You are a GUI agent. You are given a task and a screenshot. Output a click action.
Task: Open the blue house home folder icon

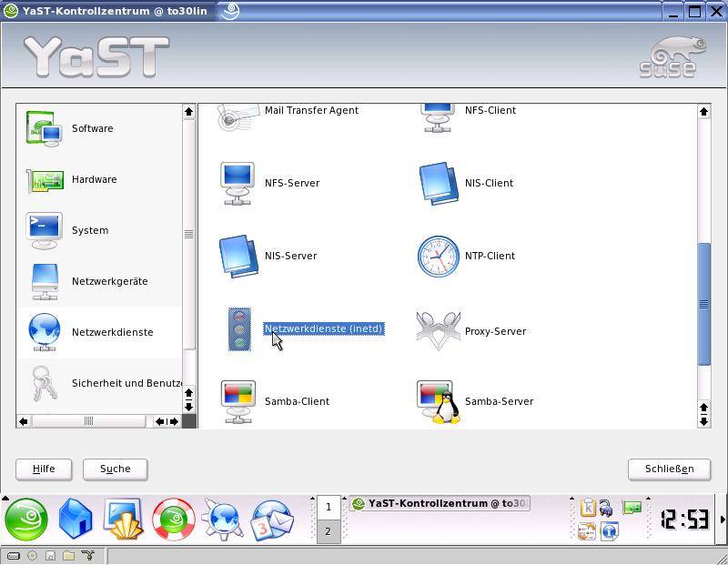point(76,520)
